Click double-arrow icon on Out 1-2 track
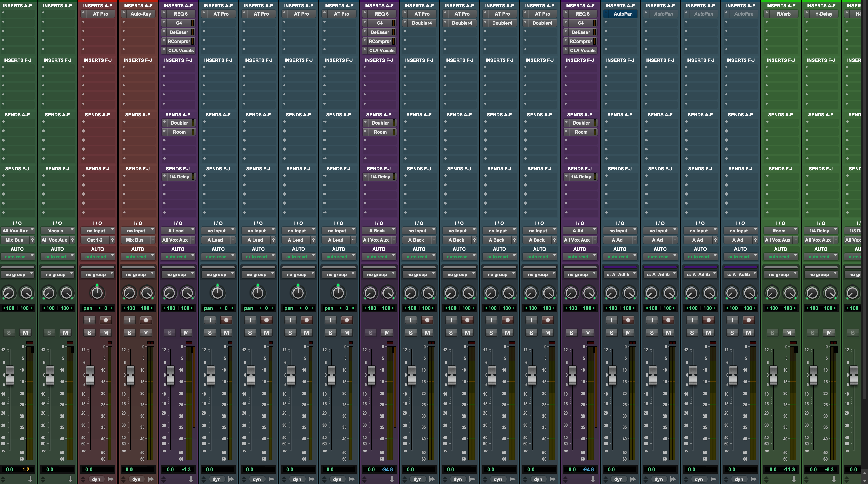Image resolution: width=868 pixels, height=484 pixels. coord(111,479)
